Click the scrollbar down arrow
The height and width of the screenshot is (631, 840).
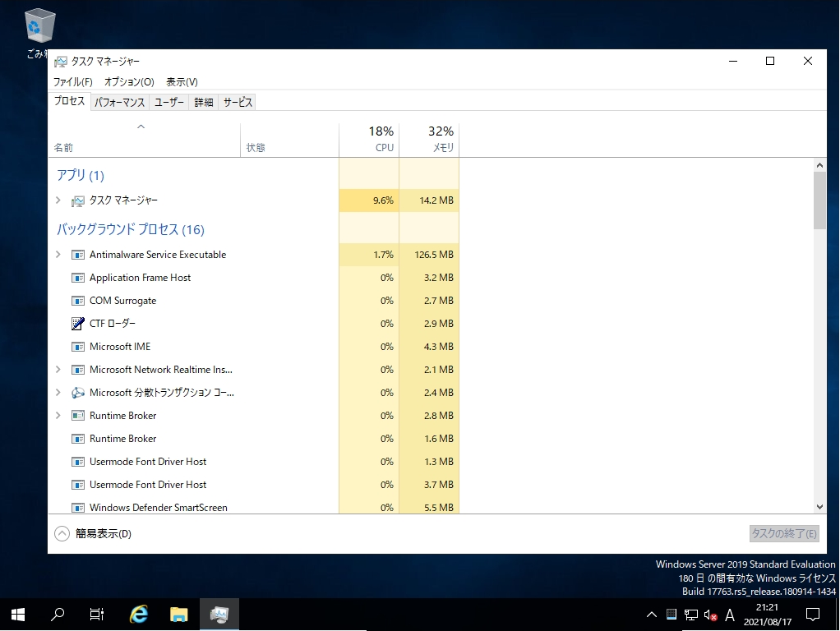click(819, 507)
